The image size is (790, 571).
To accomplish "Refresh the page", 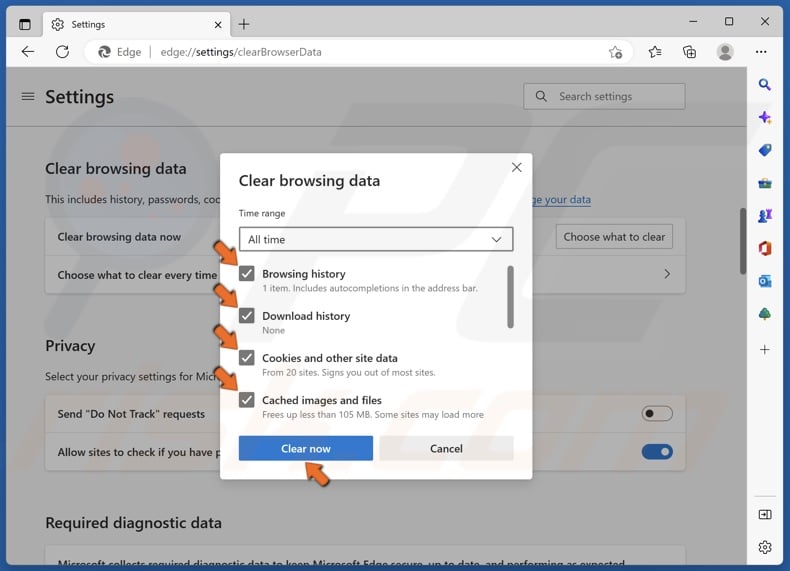I will click(62, 51).
